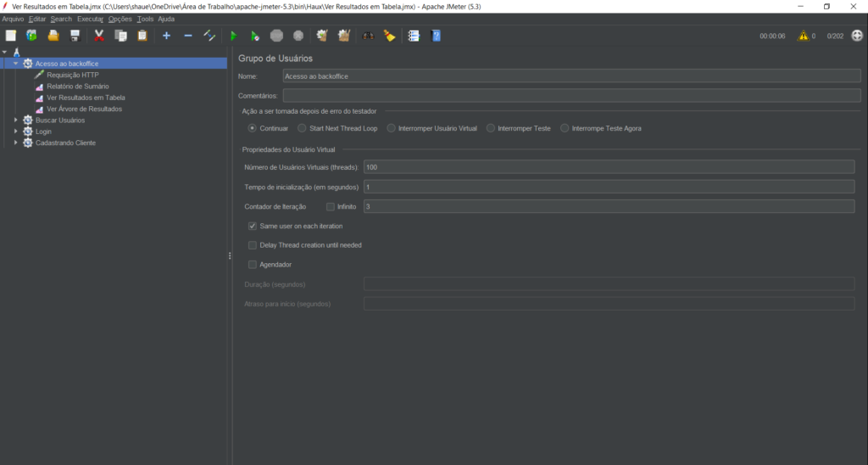Click the panel splitter collapse handle
The image size is (868, 465).
(230, 255)
